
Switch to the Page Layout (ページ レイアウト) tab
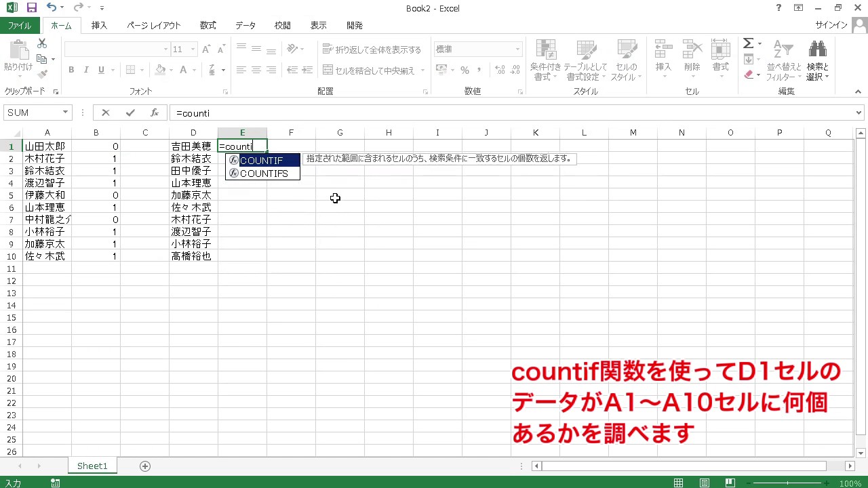point(154,26)
